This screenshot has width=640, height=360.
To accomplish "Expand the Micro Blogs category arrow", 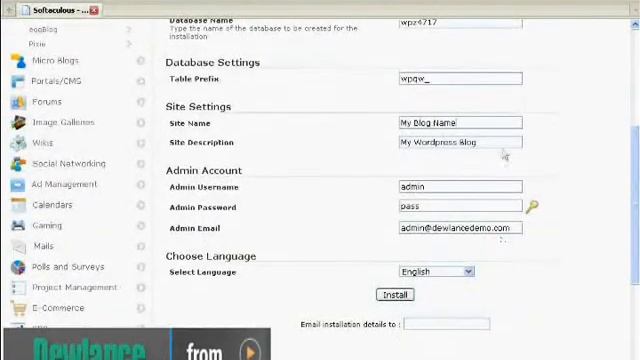I will point(141,60).
